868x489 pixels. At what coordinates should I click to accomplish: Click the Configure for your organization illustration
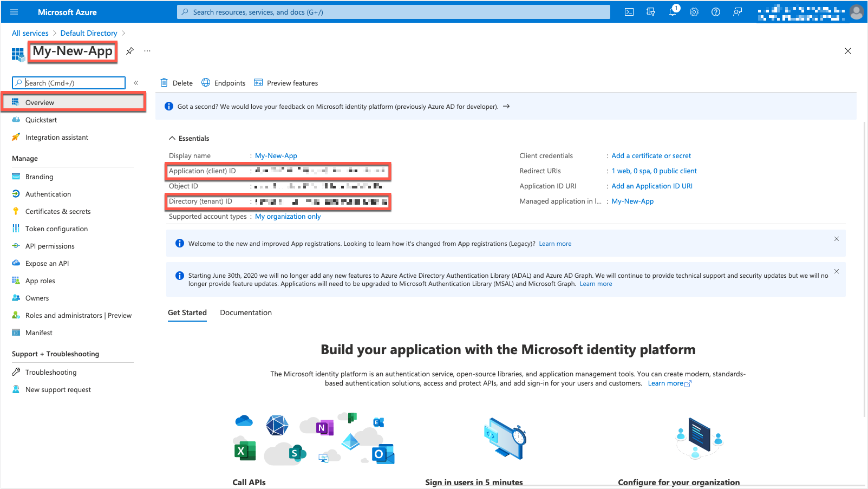click(x=700, y=439)
